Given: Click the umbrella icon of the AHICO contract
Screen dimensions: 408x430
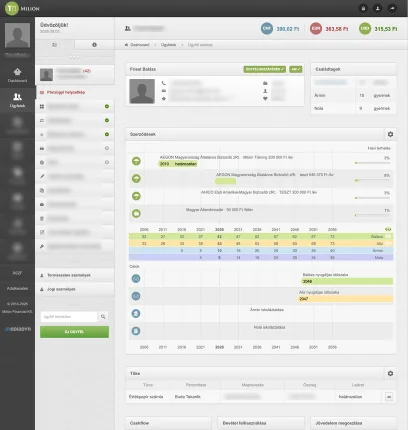Looking at the screenshot, I should [136, 196].
